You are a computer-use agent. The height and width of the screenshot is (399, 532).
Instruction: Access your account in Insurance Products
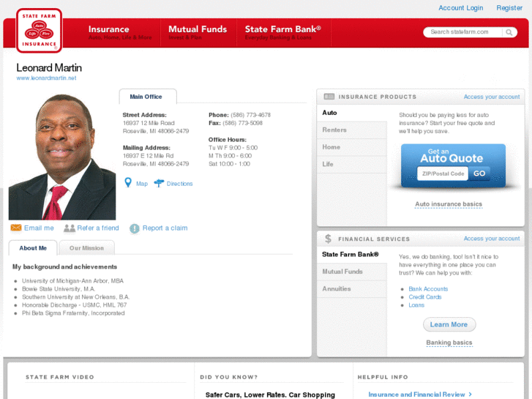[492, 97]
